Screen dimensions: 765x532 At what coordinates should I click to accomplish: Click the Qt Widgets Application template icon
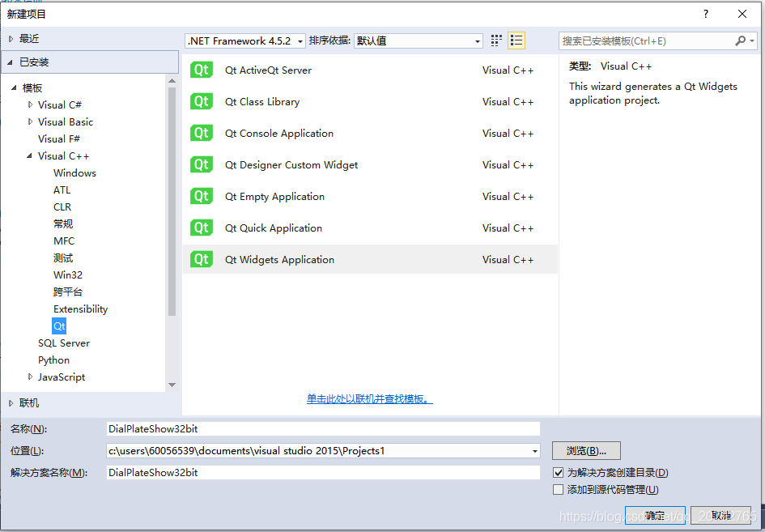202,259
